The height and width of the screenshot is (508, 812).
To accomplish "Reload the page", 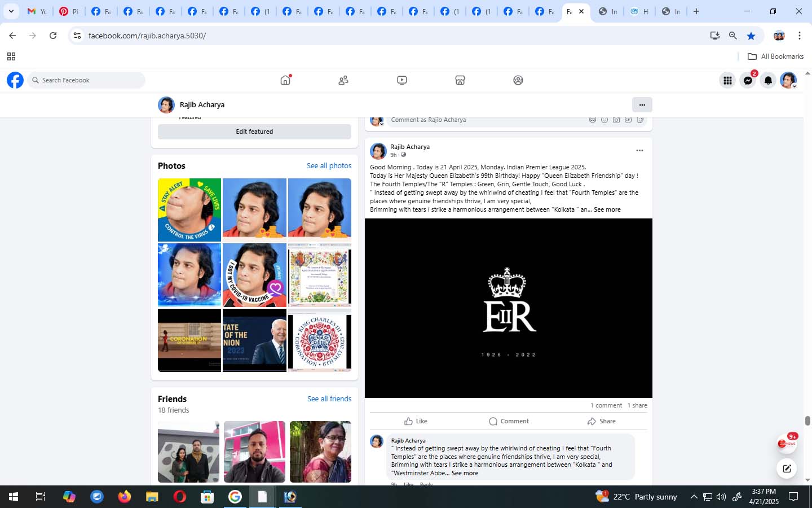I will coord(53,36).
